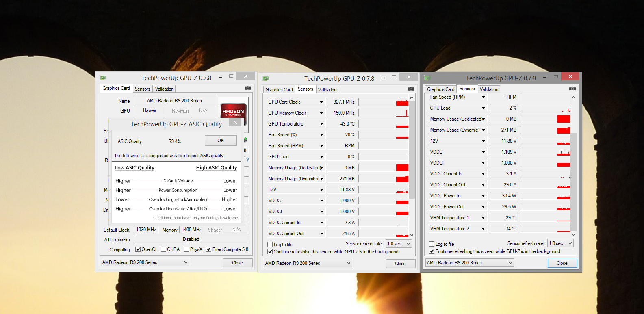
Task: Click the Close button in middle window
Action: tap(400, 264)
